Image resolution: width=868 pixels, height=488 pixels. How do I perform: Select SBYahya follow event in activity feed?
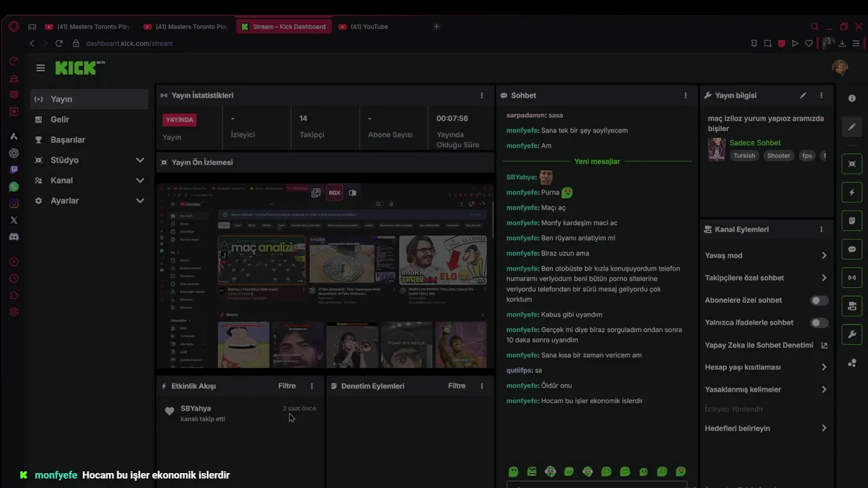[241, 413]
